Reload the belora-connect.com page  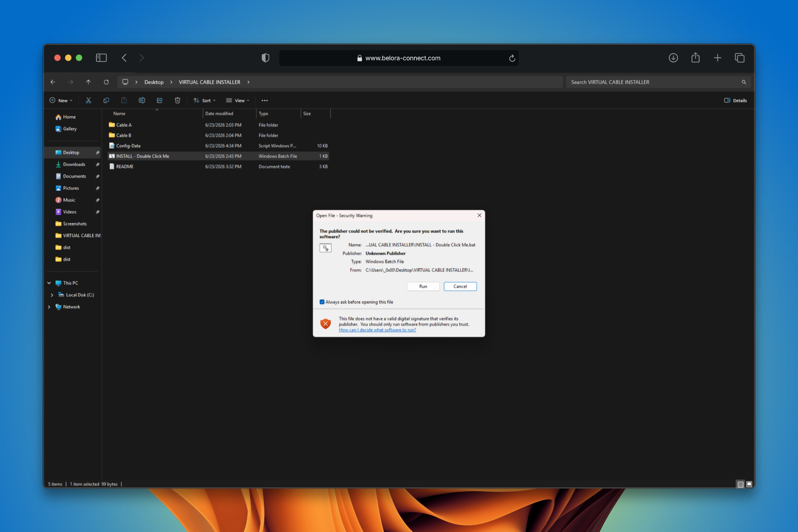point(512,58)
